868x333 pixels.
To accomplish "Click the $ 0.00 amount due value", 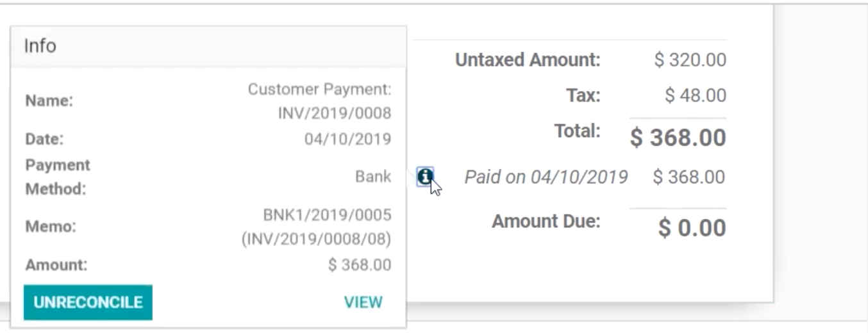I will click(x=692, y=228).
